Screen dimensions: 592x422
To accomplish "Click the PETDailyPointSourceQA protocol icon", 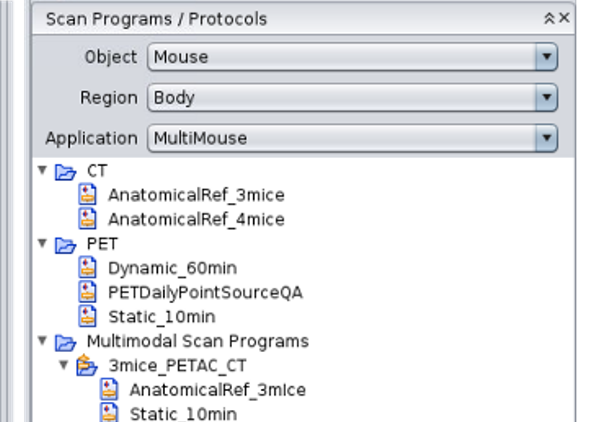I will click(x=88, y=292).
